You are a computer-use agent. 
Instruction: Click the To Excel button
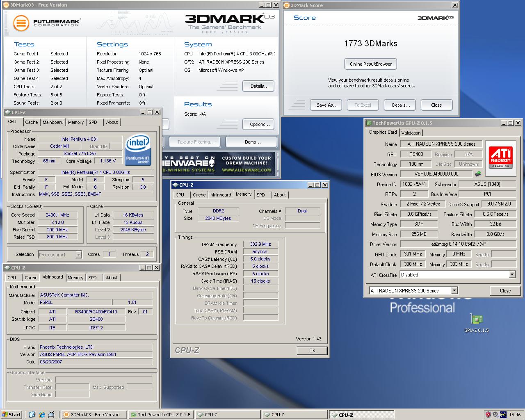point(363,105)
